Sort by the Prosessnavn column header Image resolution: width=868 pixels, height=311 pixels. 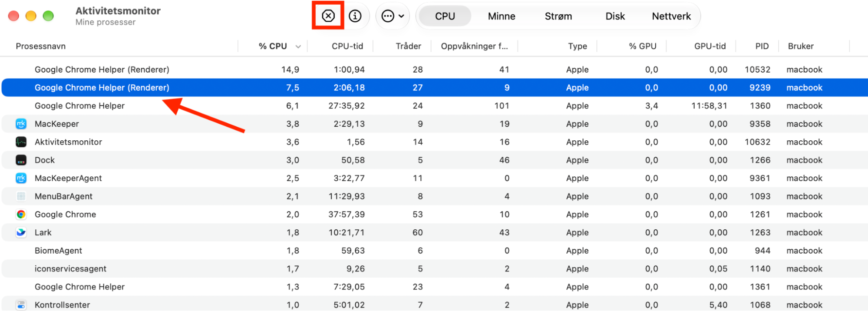[41, 46]
